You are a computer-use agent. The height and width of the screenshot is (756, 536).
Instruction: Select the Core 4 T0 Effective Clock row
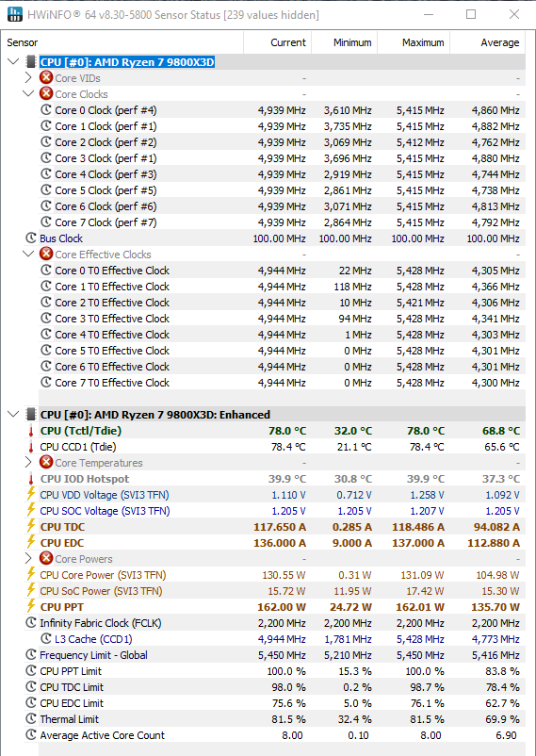282,334
